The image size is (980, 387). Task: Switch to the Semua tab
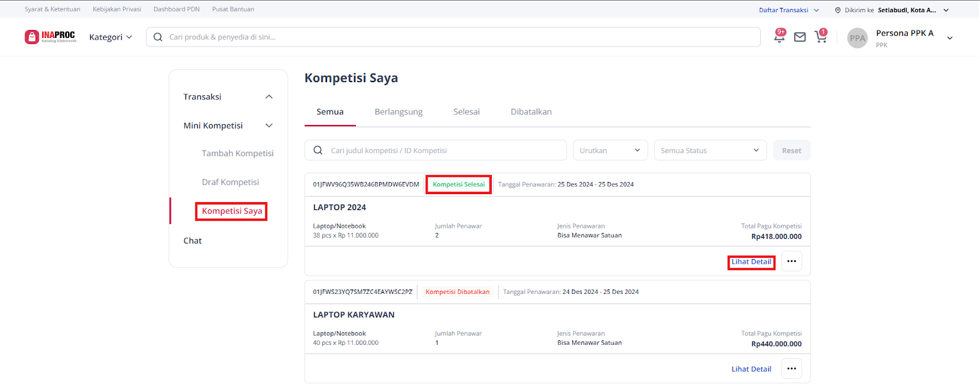click(x=330, y=112)
